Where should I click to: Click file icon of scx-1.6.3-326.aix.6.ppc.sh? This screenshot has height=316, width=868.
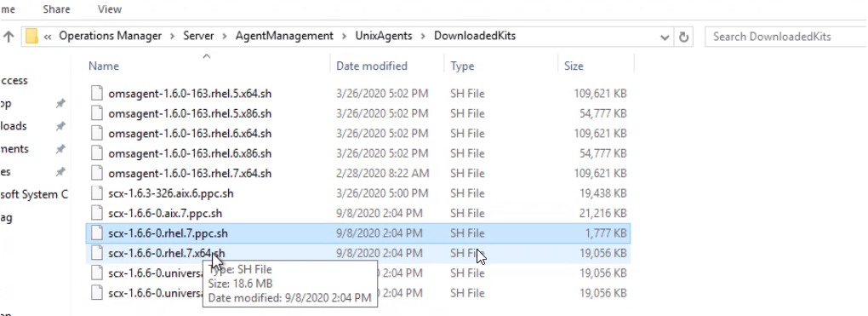tap(97, 193)
